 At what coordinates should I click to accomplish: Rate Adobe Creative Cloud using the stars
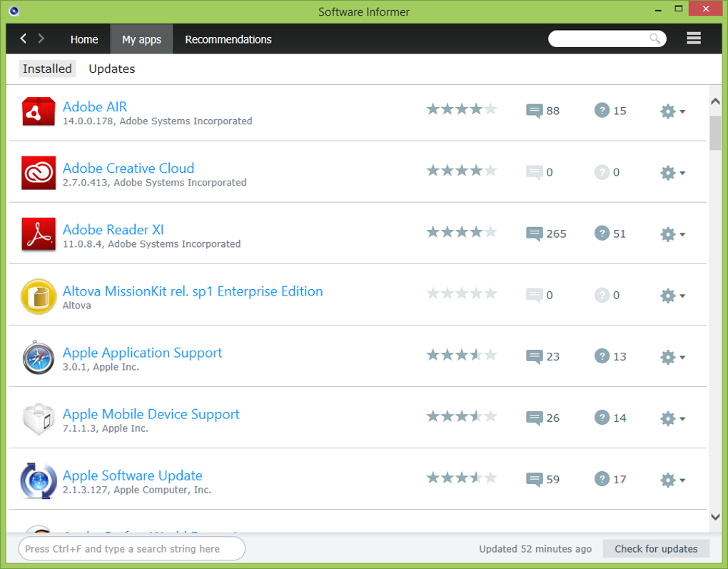pos(462,171)
